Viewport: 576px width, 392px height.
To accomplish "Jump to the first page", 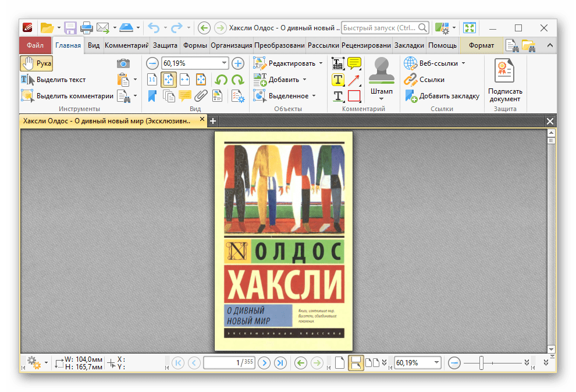I will click(178, 363).
